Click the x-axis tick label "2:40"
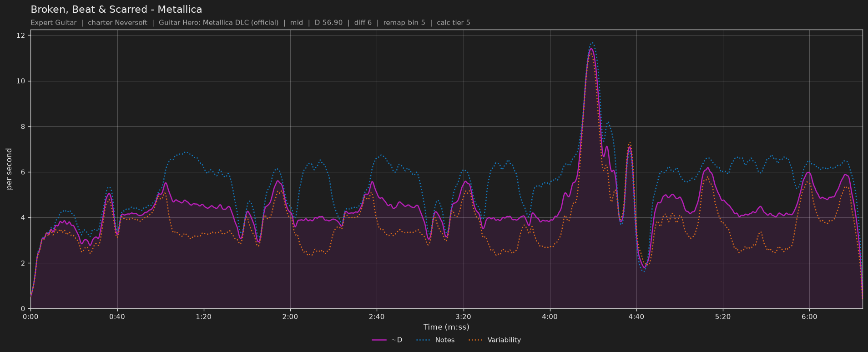The height and width of the screenshot is (352, 868). [377, 317]
